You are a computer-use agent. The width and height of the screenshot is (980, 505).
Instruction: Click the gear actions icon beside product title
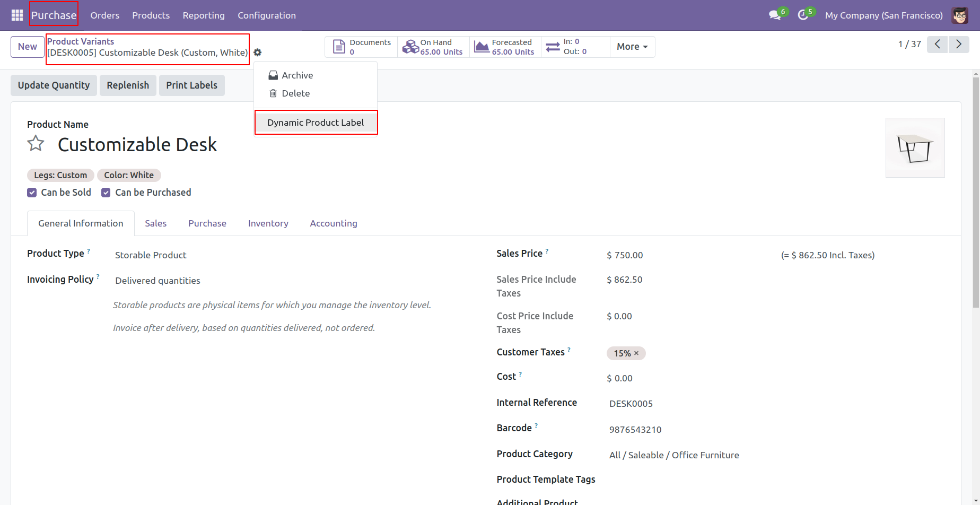coord(258,53)
